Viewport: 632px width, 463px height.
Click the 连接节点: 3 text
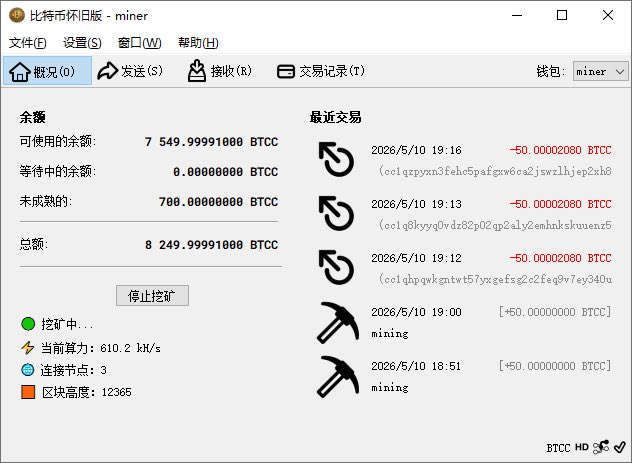click(73, 370)
